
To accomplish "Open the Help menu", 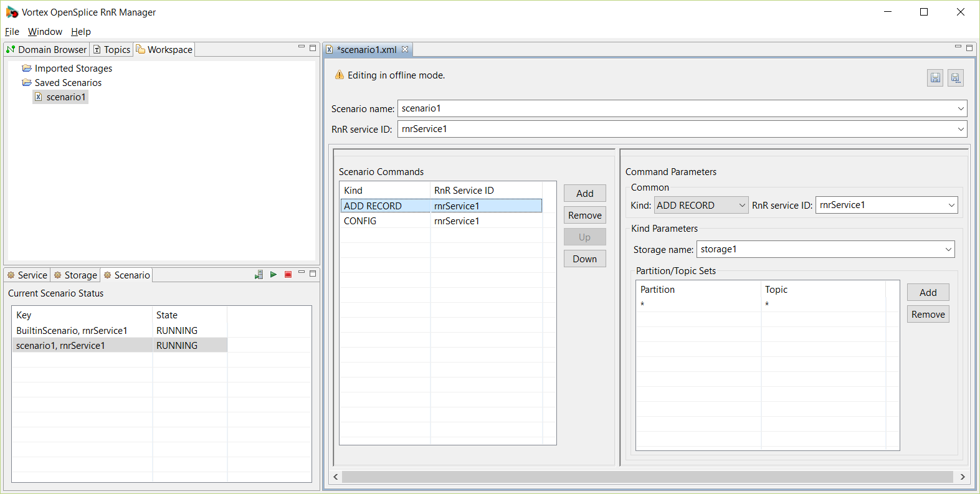I will coord(81,31).
